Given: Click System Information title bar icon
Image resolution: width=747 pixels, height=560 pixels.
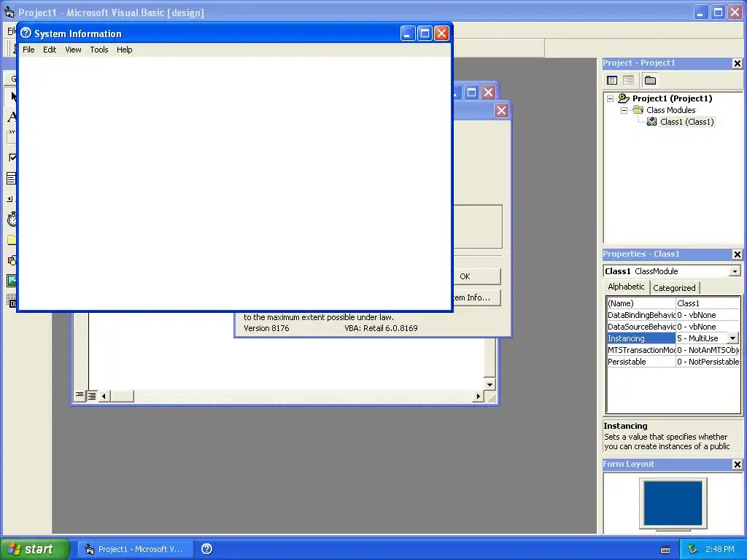Looking at the screenshot, I should 26,34.
